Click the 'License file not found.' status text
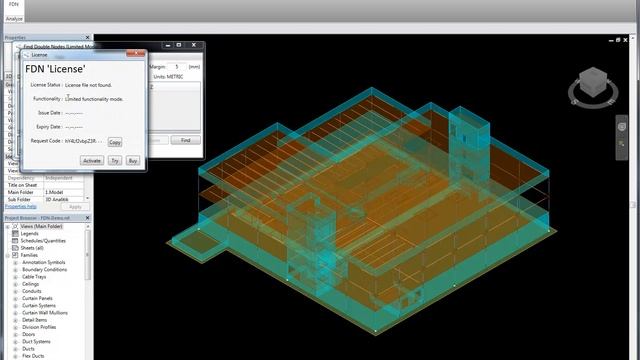Screen dimensions: 640x360 click(88, 85)
